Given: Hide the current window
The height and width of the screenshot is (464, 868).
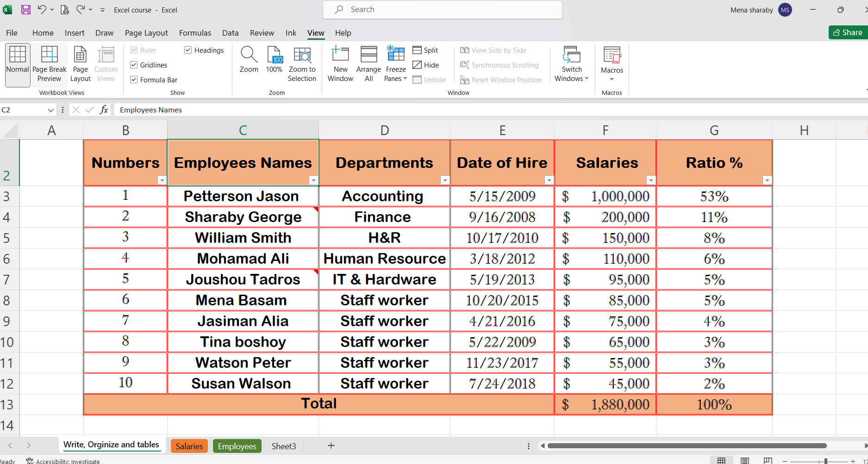Looking at the screenshot, I should tap(425, 65).
